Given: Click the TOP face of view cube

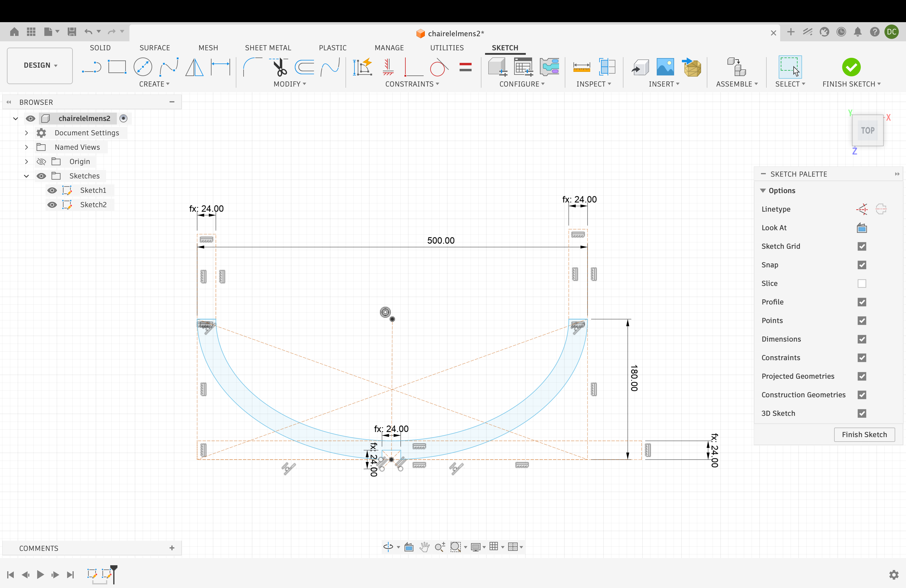Looking at the screenshot, I should [868, 131].
